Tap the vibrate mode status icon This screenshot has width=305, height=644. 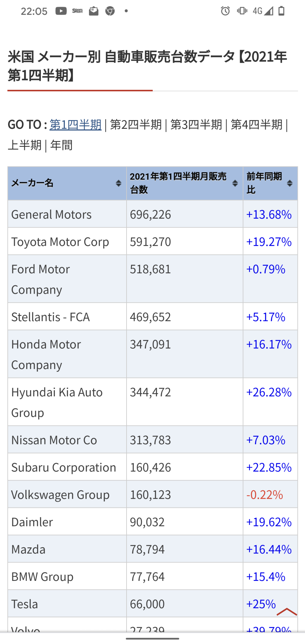point(242,11)
